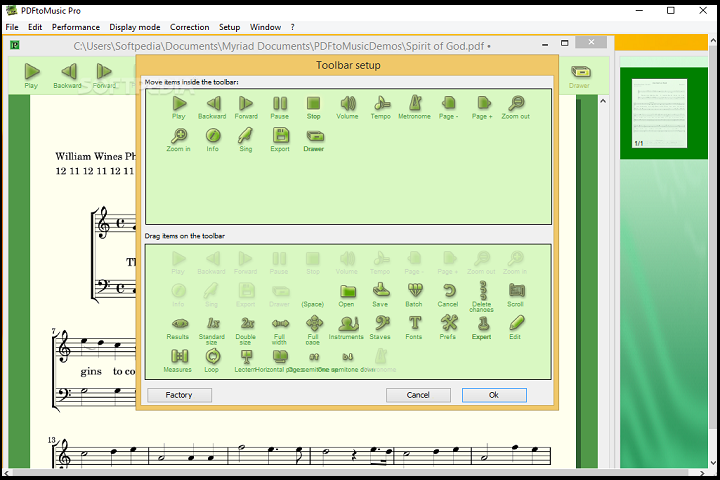Image resolution: width=720 pixels, height=480 pixels.
Task: Open the Display mode menu
Action: (135, 27)
